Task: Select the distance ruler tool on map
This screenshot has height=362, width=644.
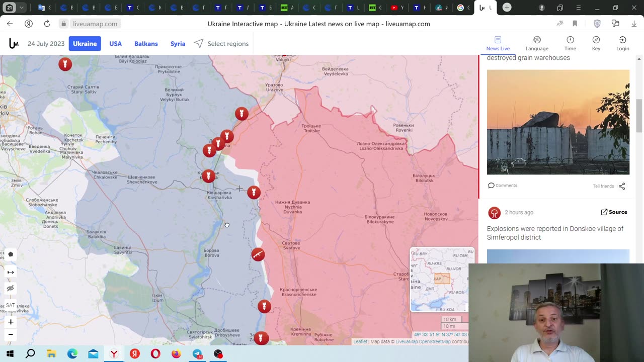Action: (11, 272)
